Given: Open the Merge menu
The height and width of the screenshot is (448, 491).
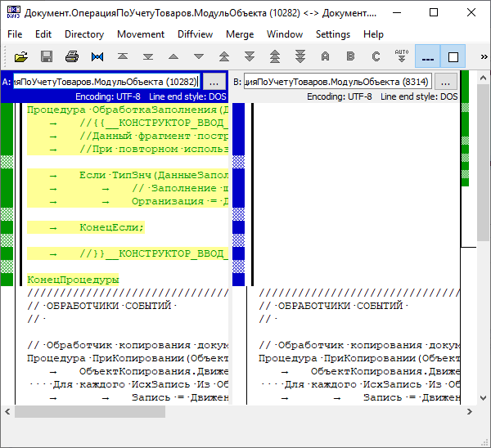Looking at the screenshot, I should [x=240, y=34].
